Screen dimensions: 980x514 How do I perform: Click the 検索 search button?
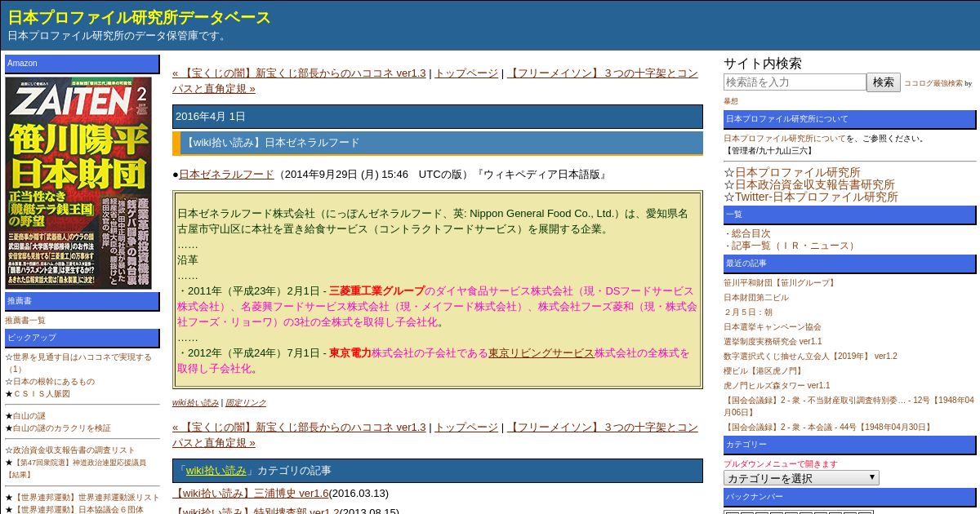pos(884,82)
